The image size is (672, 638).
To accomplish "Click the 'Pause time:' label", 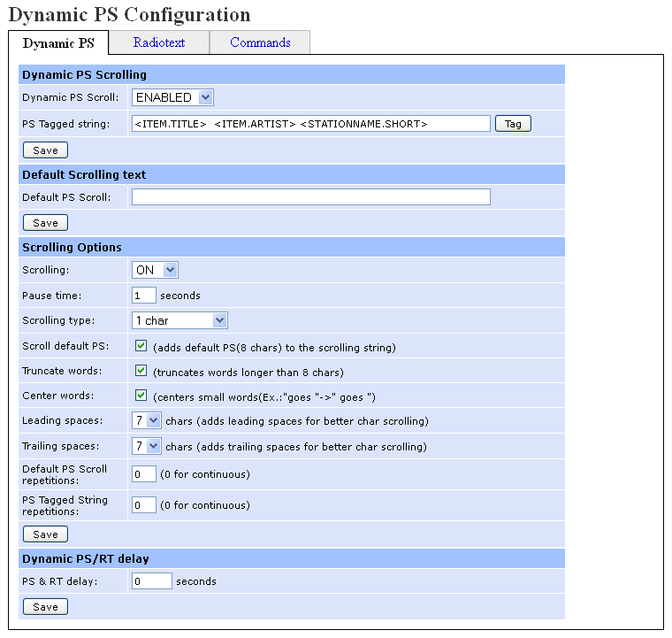I will 51,296.
